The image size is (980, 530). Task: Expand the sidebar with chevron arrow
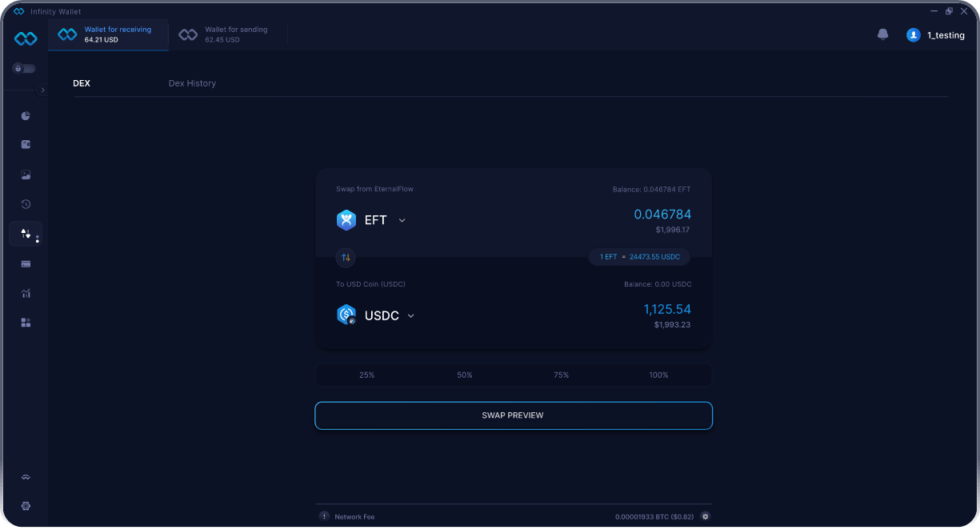42,90
